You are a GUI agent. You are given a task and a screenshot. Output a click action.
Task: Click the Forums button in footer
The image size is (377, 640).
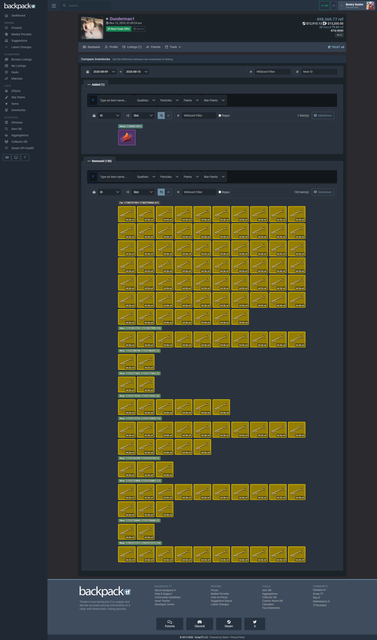coord(170,624)
